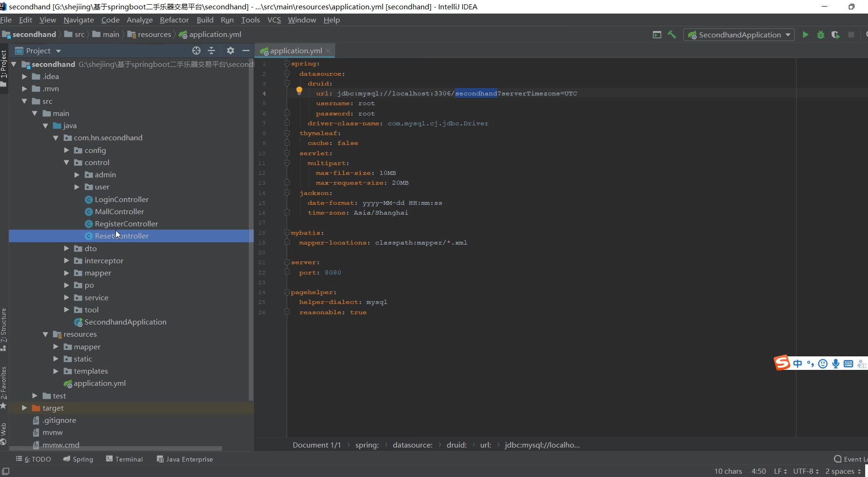This screenshot has height=477, width=868.
Task: Build project using the hammer icon
Action: click(672, 35)
